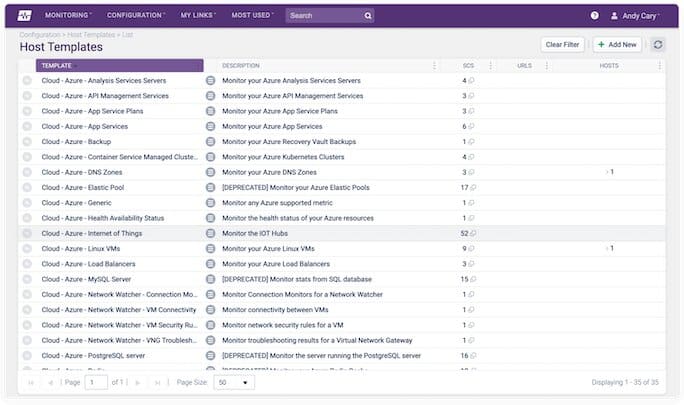This screenshot has height=405, width=684.
Task: Sort by the Template column header
Action: pyautogui.click(x=120, y=65)
